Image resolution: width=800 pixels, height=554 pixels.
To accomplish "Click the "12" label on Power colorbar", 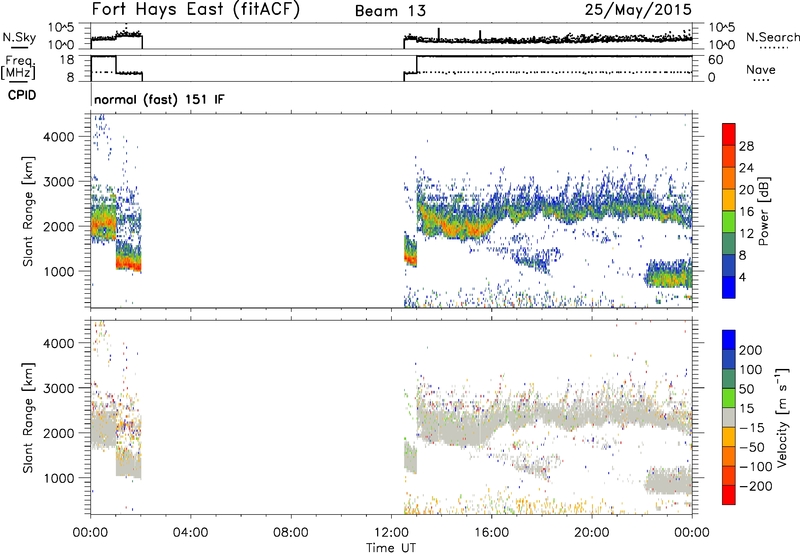I will click(746, 234).
